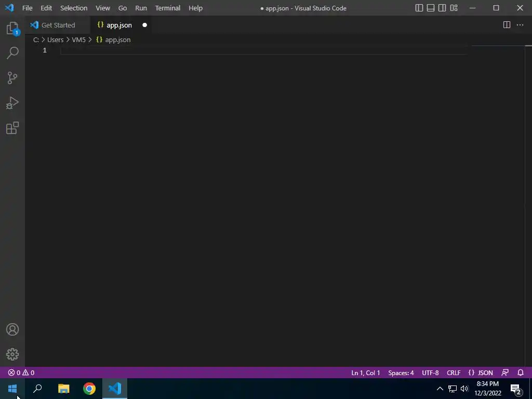This screenshot has height=399, width=532.
Task: Click the unsaved dot on app.json tab
Action: pos(144,25)
